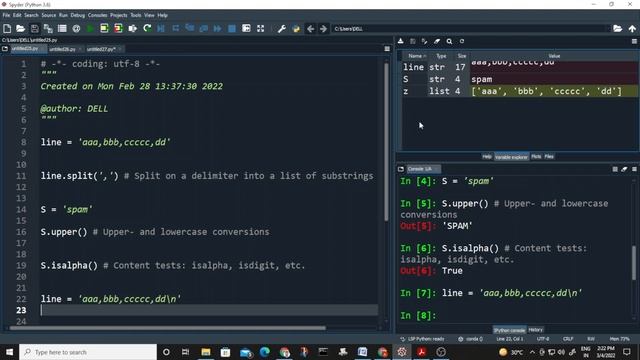This screenshot has height=360, width=640.
Task: Open the Edit menu
Action: [x=17, y=15]
